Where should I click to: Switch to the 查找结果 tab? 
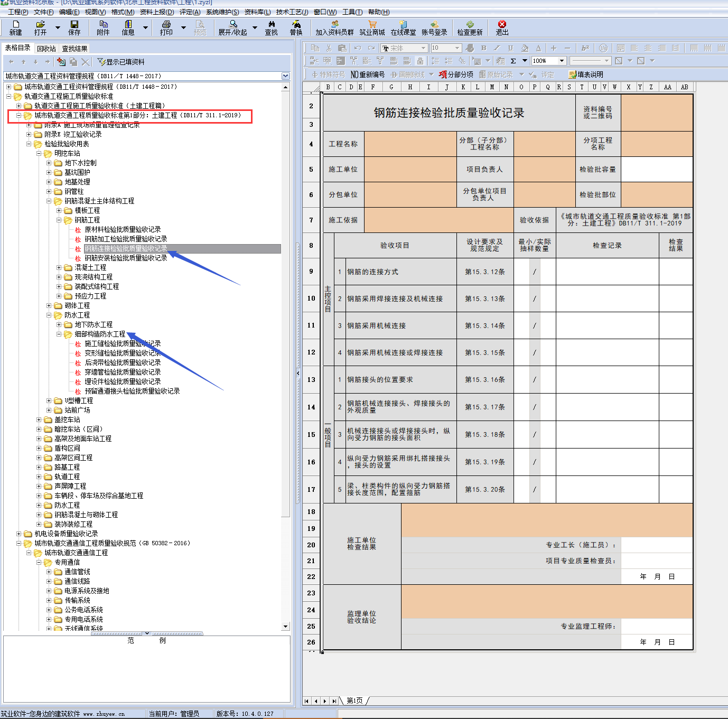pos(75,49)
